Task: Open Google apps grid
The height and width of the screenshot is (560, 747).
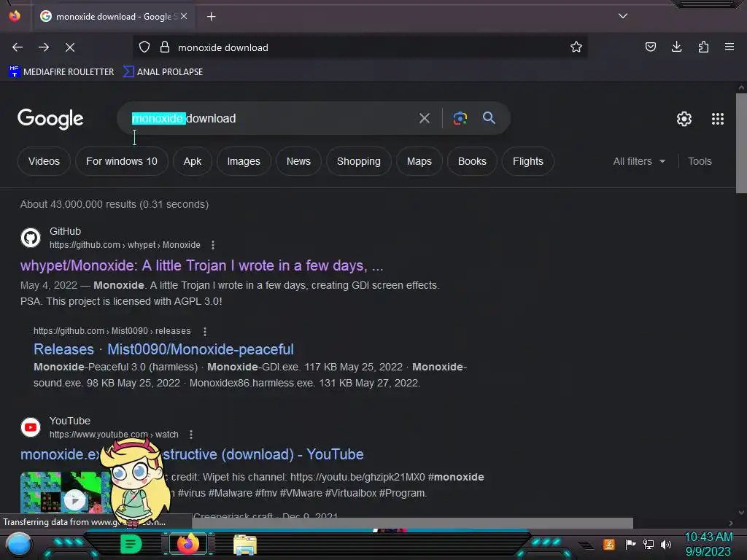Action: [718, 119]
